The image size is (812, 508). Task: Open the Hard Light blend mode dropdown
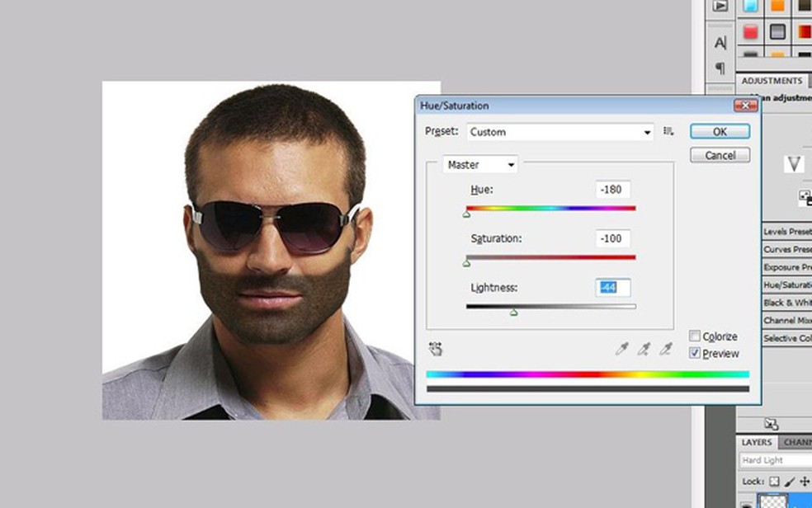point(775,460)
